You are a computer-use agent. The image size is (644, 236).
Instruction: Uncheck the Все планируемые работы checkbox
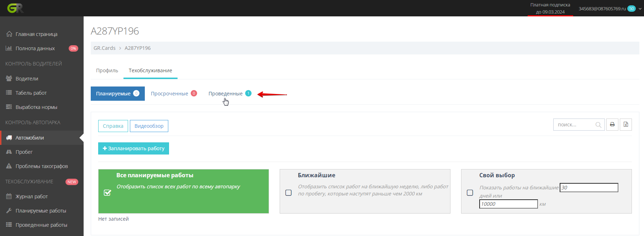[x=107, y=193]
